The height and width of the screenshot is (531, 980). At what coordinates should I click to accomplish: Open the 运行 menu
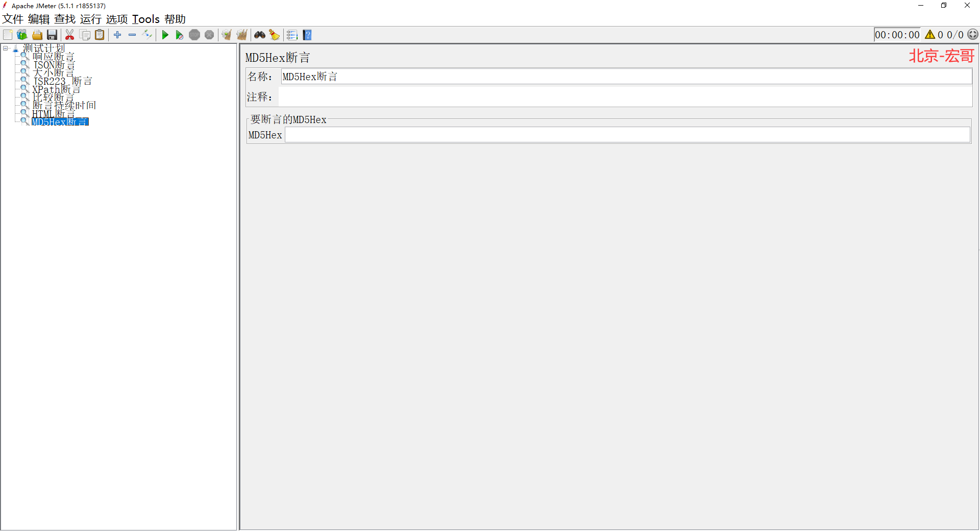(x=91, y=19)
